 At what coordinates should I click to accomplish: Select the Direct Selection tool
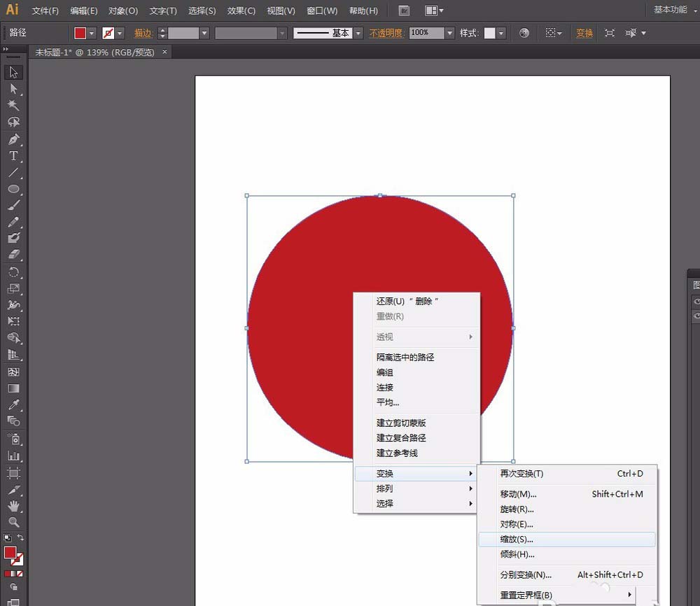coord(13,89)
